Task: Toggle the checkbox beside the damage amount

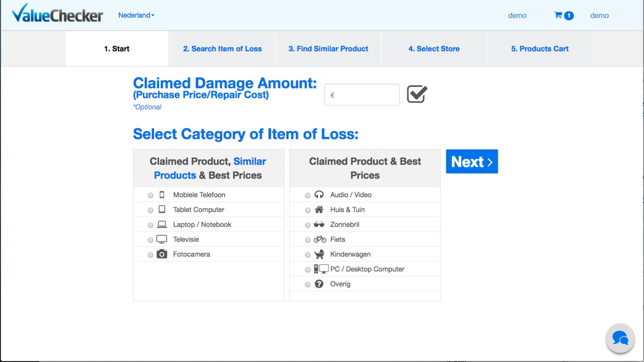Action: tap(417, 94)
